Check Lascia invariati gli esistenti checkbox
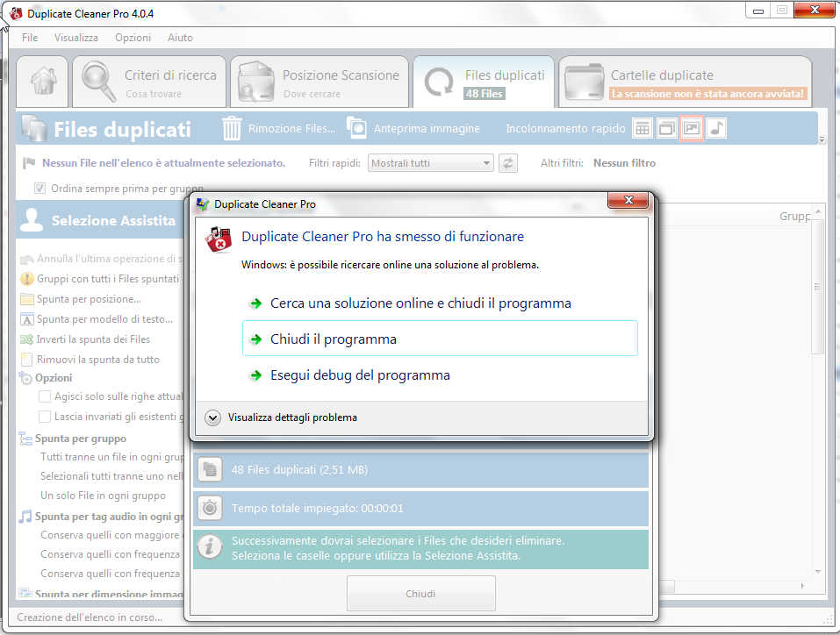Image resolution: width=840 pixels, height=635 pixels. tap(45, 417)
